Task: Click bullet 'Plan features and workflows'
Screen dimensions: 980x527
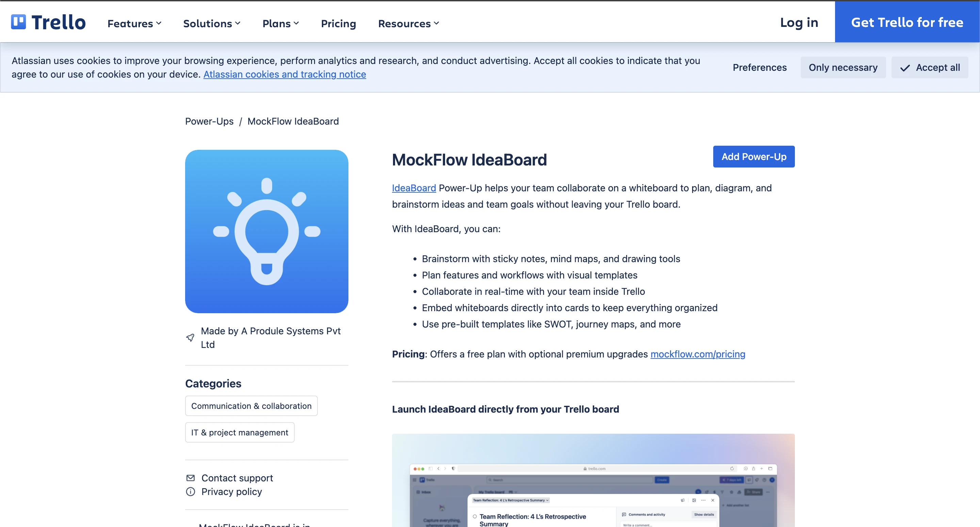Action: [529, 275]
